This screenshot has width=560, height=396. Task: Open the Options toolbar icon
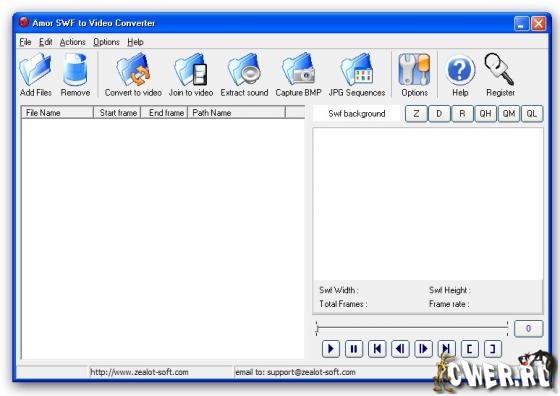(414, 69)
